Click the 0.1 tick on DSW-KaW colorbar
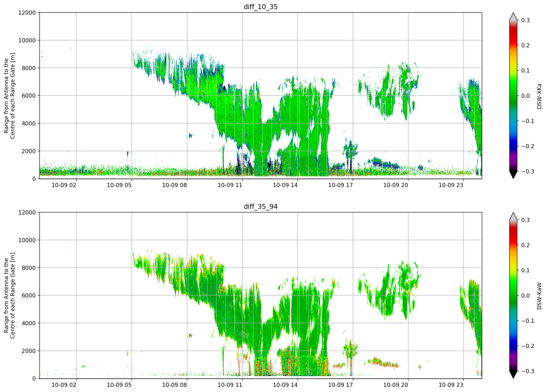This screenshot has width=546, height=392. [526, 270]
